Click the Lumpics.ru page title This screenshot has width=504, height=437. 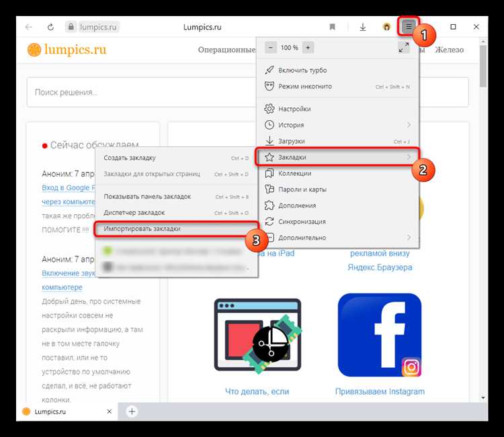(x=202, y=27)
